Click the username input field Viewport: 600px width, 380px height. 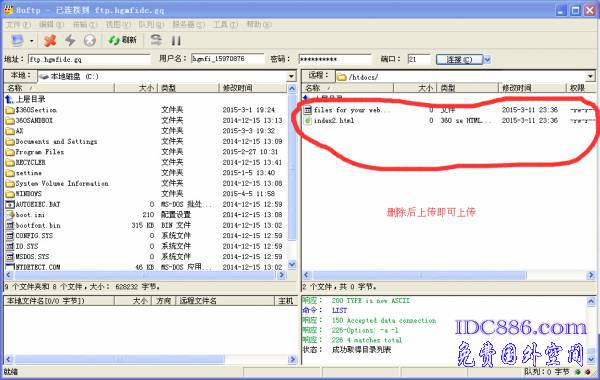tap(228, 59)
